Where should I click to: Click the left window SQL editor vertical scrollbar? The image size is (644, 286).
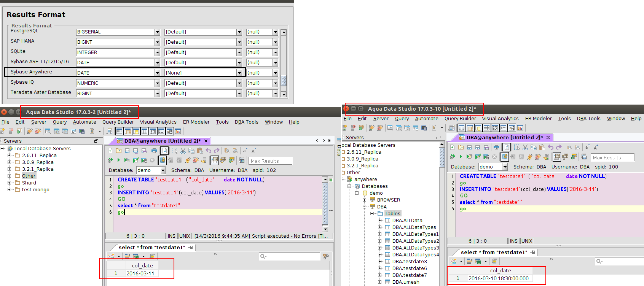coord(325,204)
